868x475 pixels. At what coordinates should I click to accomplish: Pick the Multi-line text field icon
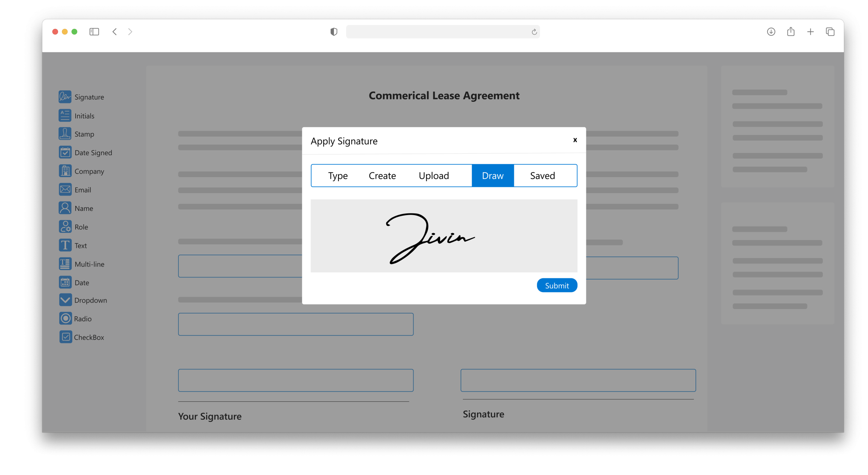(x=65, y=264)
